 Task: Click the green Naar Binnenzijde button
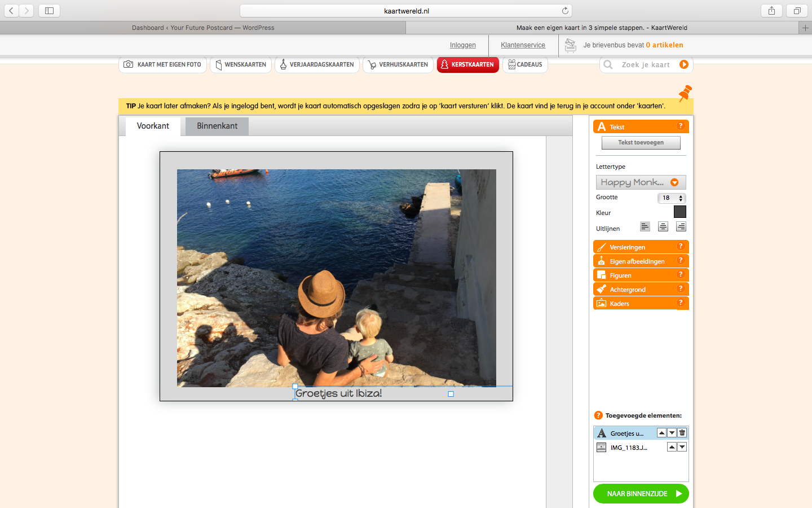pos(641,493)
